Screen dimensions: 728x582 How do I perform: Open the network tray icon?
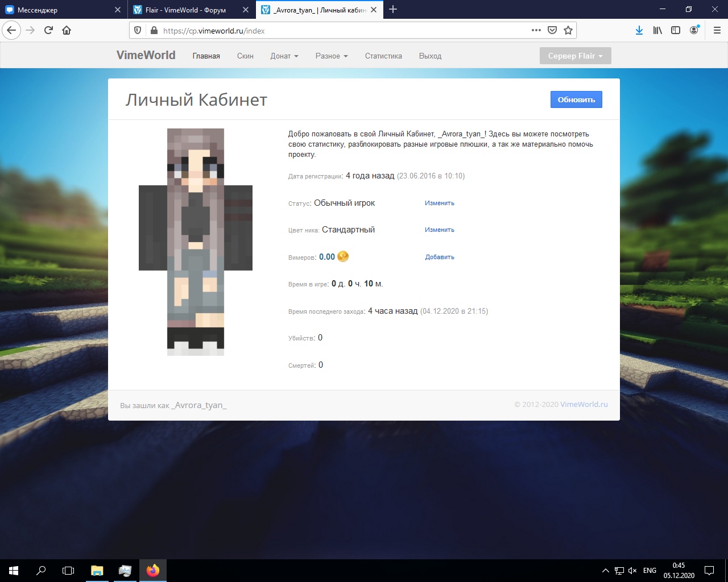point(619,571)
